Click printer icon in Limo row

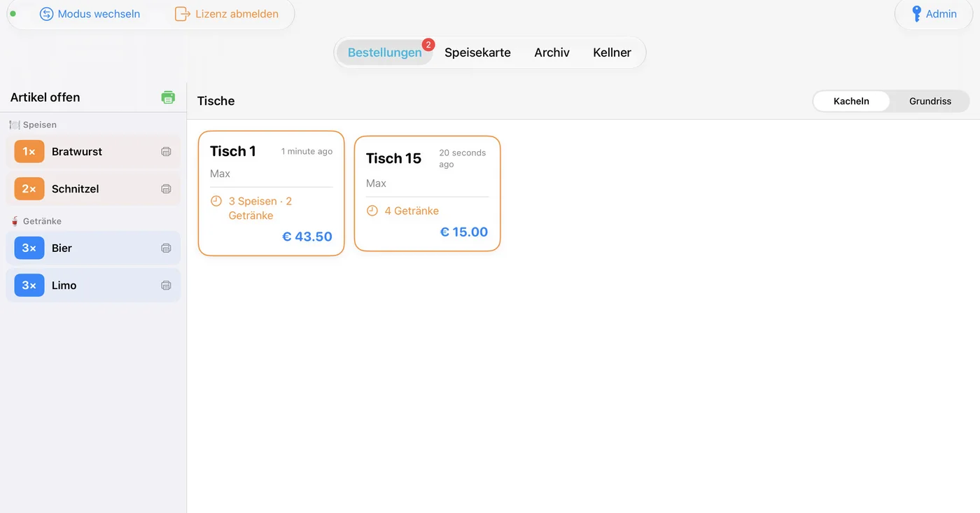point(166,286)
